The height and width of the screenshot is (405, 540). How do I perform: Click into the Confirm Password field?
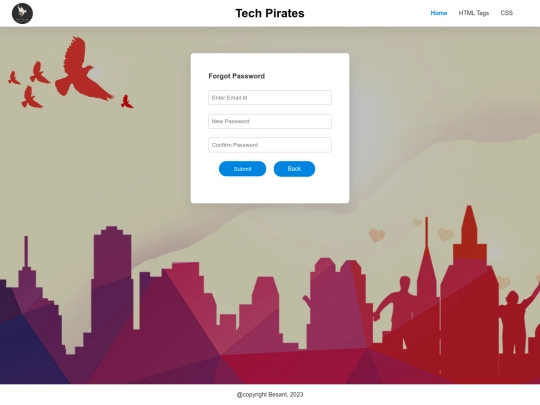[270, 145]
